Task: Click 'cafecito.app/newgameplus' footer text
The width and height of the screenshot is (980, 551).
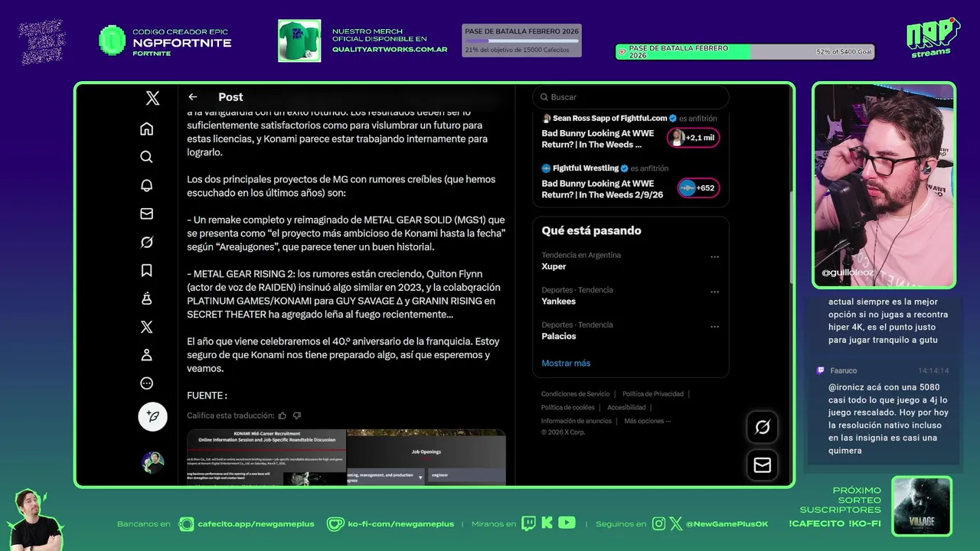Action: (256, 524)
